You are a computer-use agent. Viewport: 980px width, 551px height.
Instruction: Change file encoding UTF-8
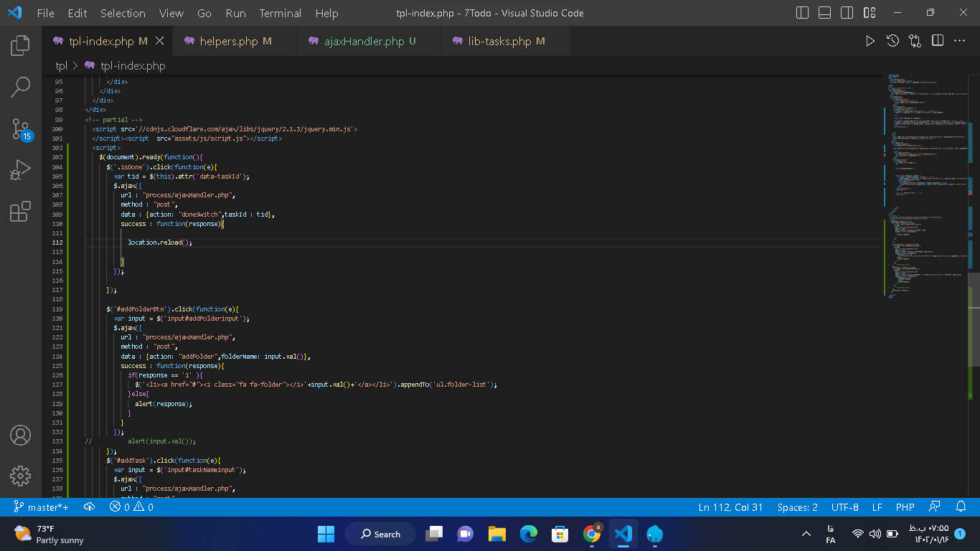(845, 507)
